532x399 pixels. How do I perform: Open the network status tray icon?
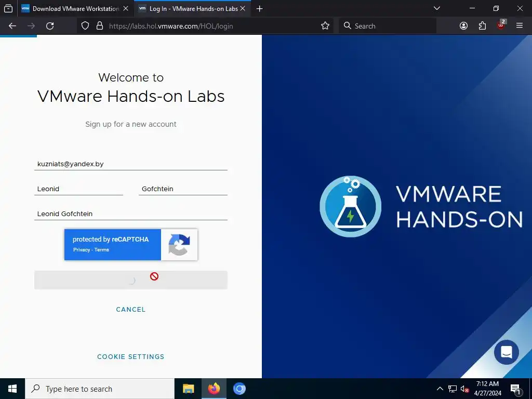pos(453,389)
